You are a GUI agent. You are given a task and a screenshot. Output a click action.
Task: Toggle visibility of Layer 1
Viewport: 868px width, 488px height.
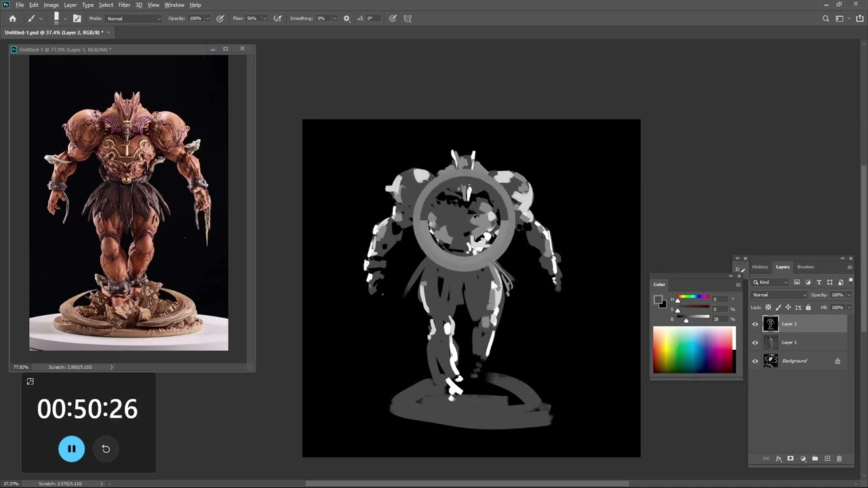pos(755,342)
